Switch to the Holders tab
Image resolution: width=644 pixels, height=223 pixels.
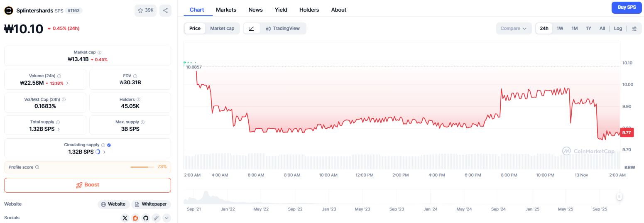[x=309, y=10]
